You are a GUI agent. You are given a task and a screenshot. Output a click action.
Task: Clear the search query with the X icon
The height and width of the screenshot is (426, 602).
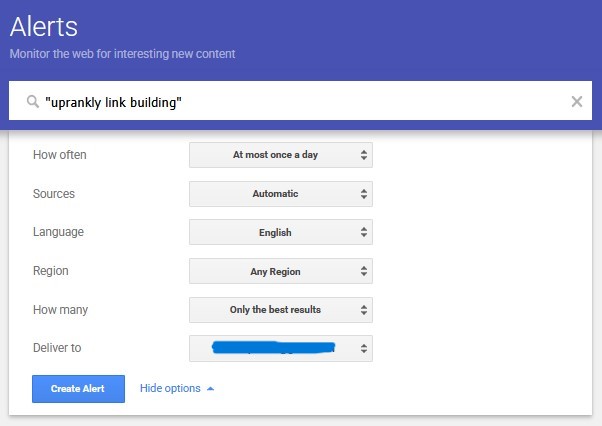click(577, 102)
